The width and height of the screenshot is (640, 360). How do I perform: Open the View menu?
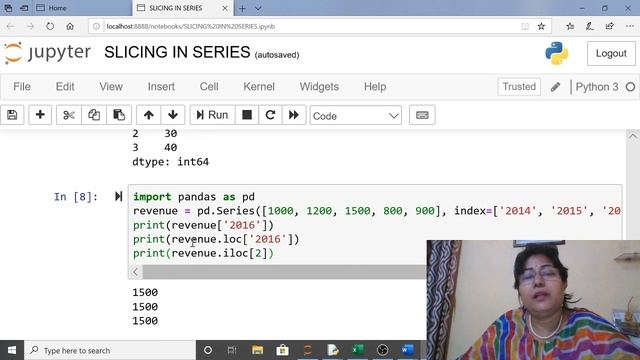tap(111, 87)
